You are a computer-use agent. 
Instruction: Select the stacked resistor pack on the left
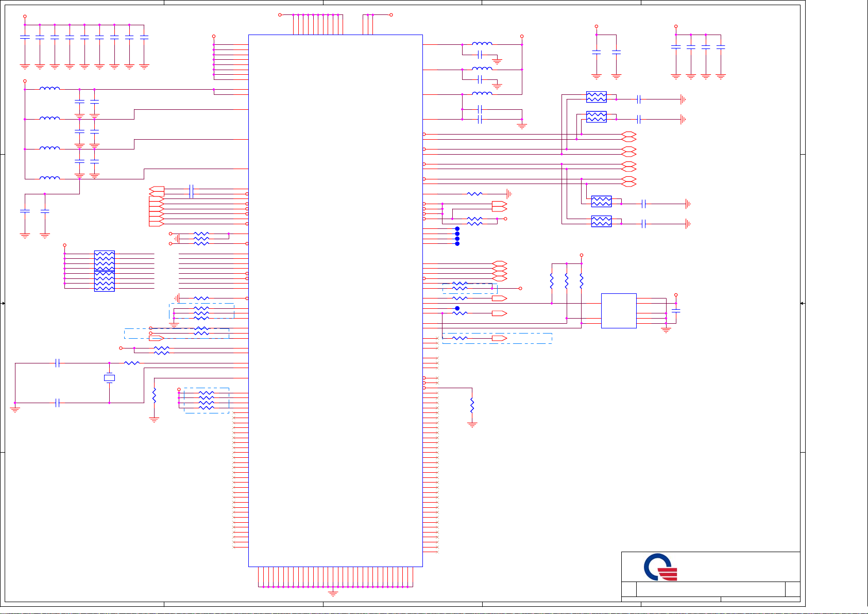[105, 271]
